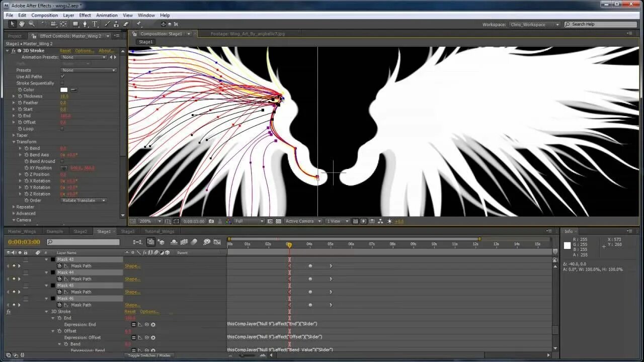Select the Zoom magnifier tool
The width and height of the screenshot is (644, 362).
pyautogui.click(x=31, y=24)
